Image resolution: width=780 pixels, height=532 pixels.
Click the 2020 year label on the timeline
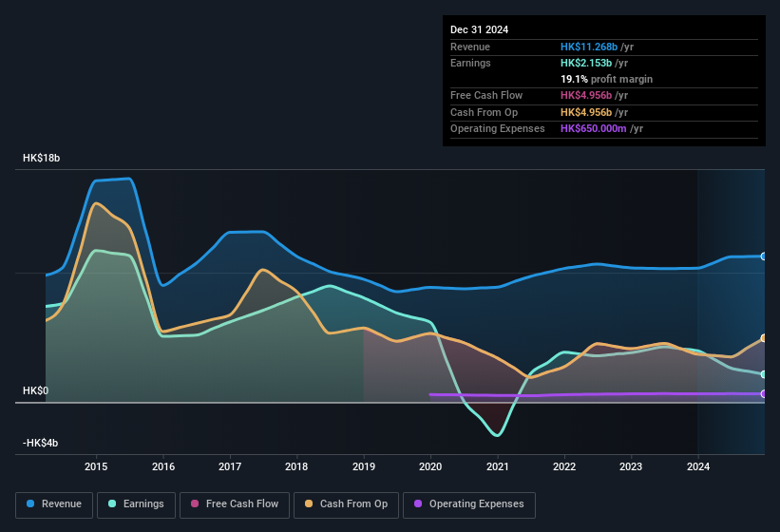[x=430, y=466]
